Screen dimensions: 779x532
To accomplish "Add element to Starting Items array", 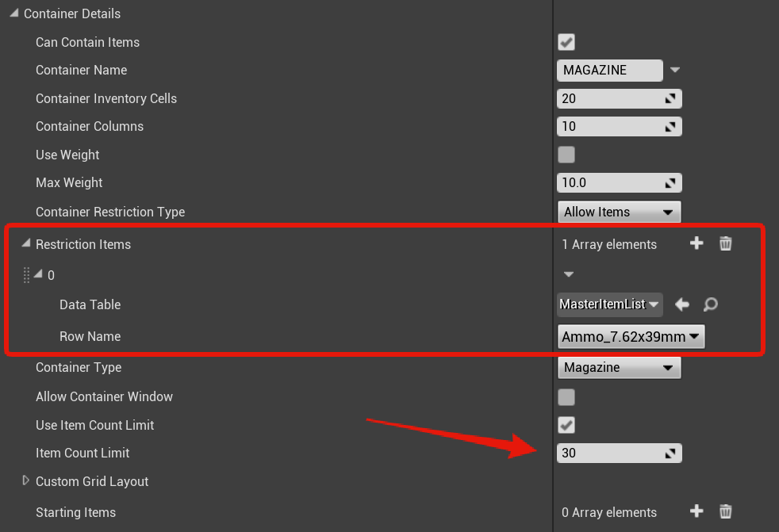I will (696, 511).
